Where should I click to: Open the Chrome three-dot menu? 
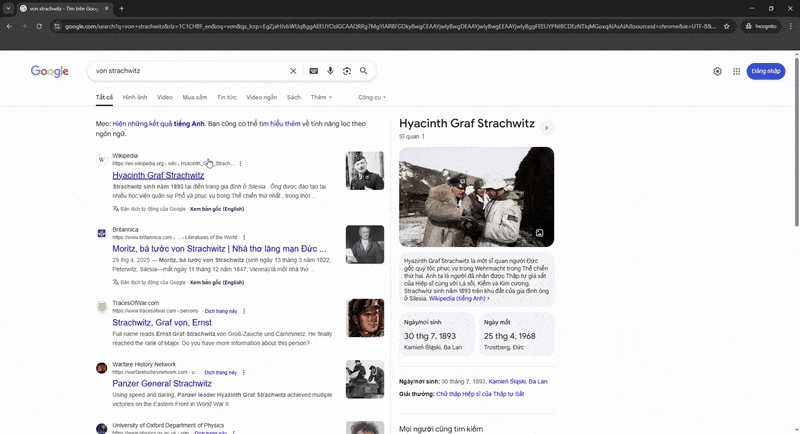[x=791, y=26]
